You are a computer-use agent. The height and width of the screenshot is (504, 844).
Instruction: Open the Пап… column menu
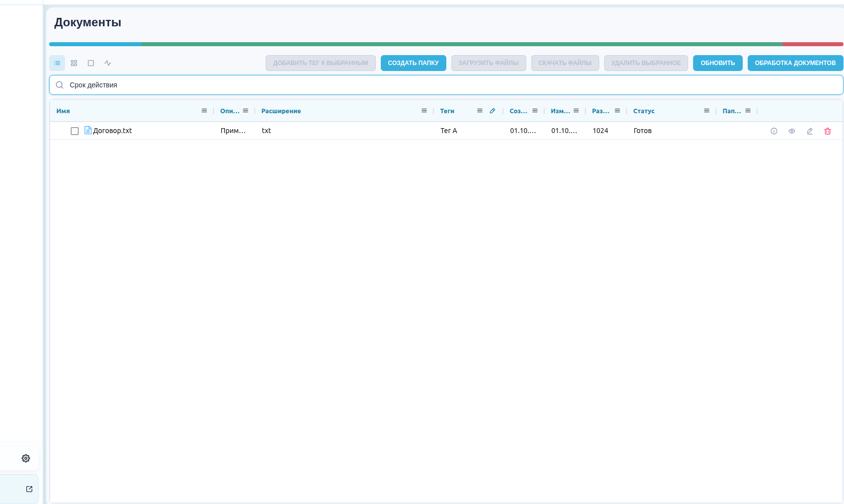(x=748, y=111)
